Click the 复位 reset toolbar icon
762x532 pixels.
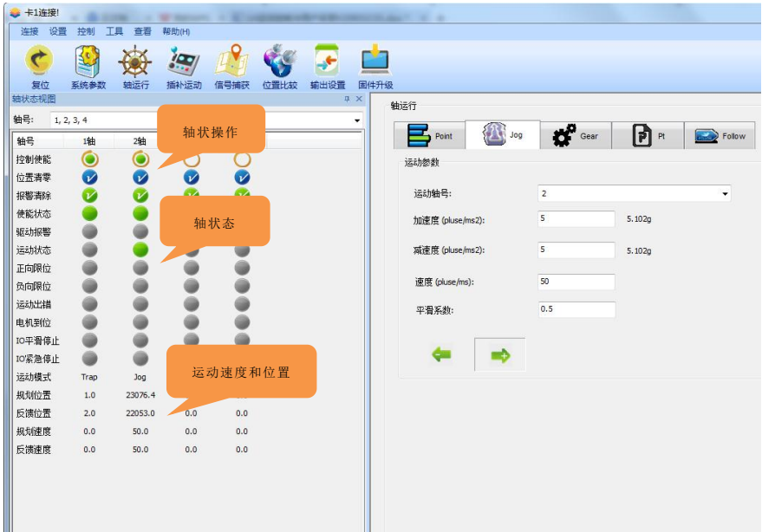[40, 61]
